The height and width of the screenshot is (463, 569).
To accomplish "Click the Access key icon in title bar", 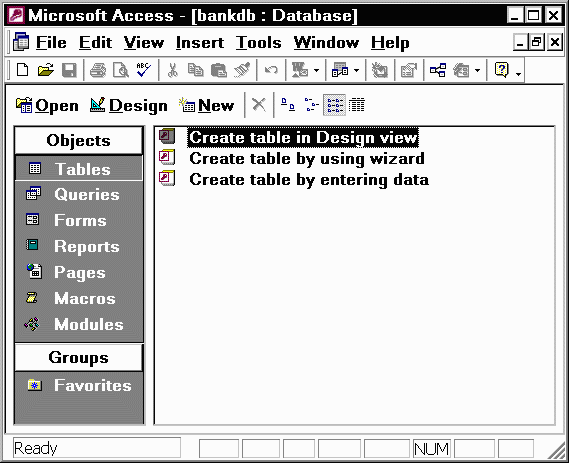I will [x=16, y=15].
